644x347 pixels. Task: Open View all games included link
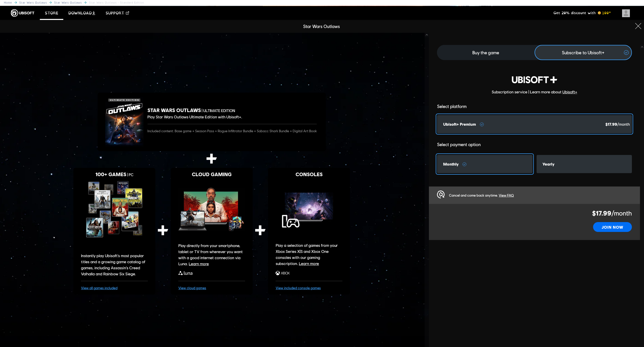click(99, 288)
